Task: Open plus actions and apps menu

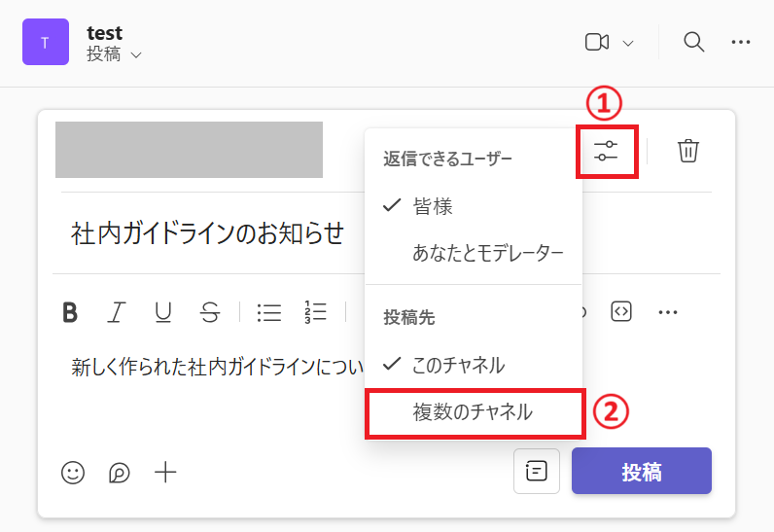Action: click(165, 473)
